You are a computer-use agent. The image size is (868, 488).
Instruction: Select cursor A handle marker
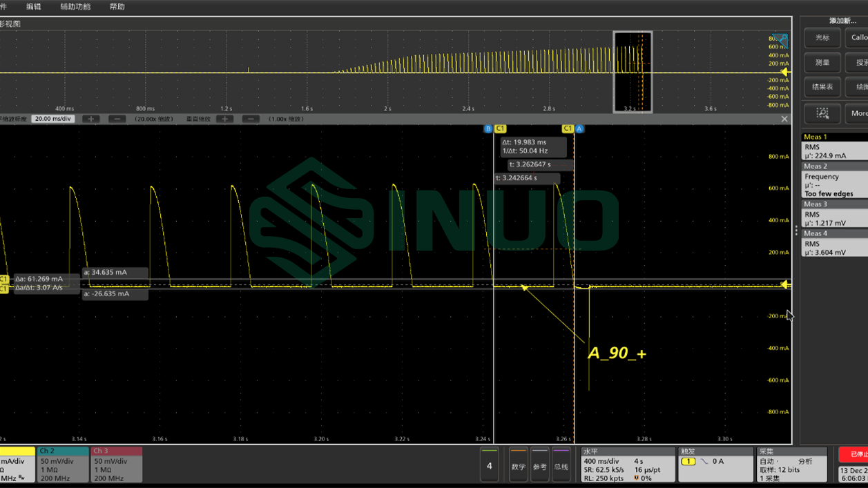pos(579,129)
